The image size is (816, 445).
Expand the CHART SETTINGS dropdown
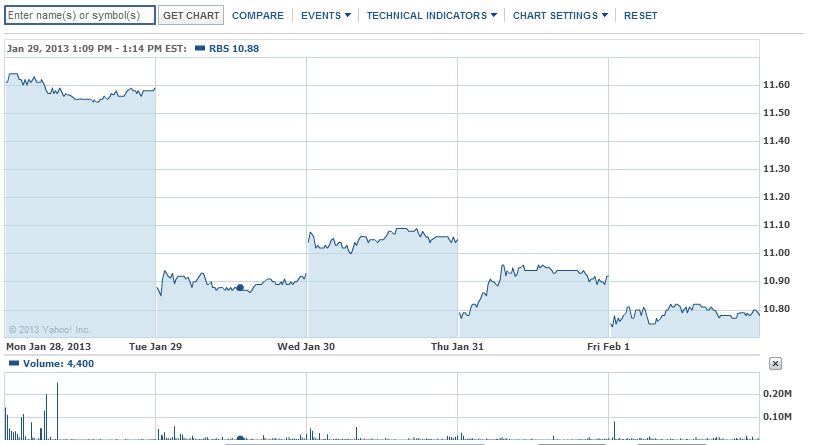(x=560, y=16)
